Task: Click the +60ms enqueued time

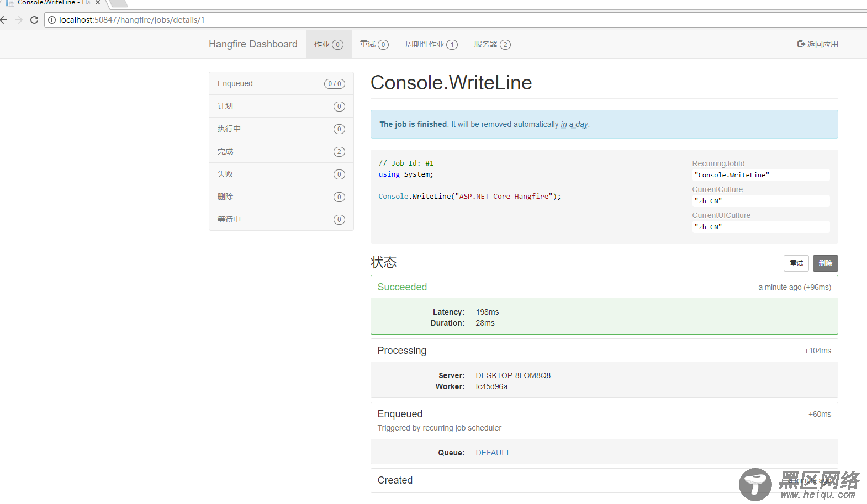Action: click(820, 414)
